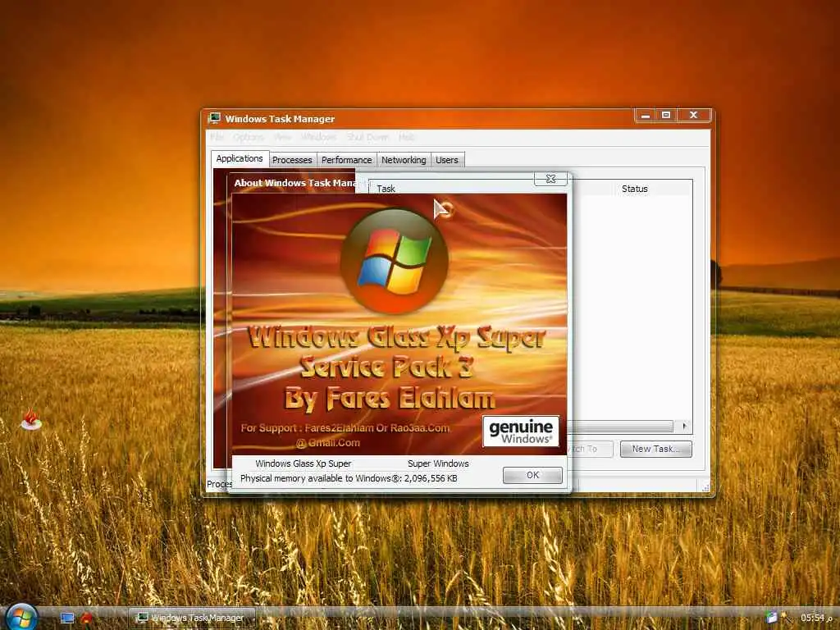840x630 pixels.
Task: Click the New Task button
Action: coord(655,449)
